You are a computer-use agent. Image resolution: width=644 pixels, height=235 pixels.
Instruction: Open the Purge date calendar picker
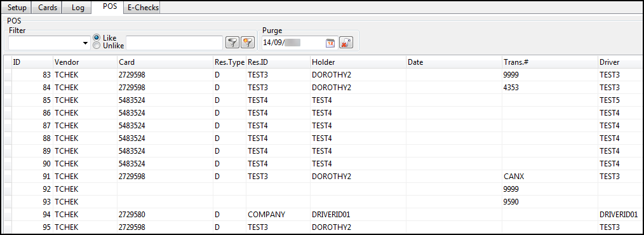[x=330, y=43]
